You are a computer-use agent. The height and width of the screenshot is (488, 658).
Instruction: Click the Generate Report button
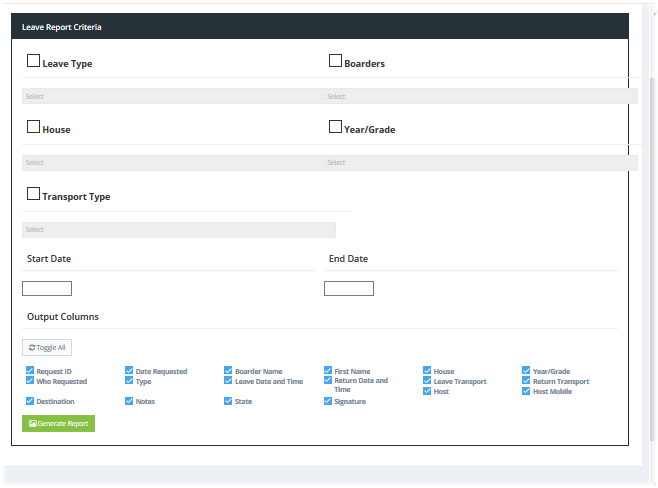(x=58, y=423)
